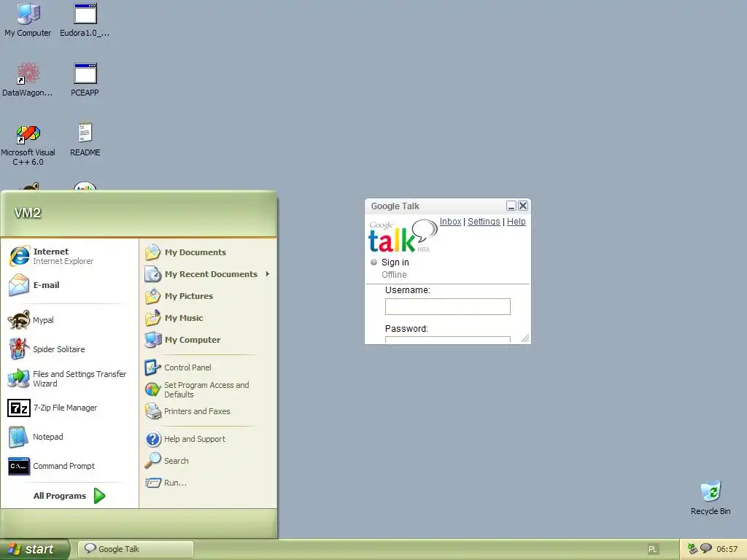Minimize the Google Talk window

511,206
